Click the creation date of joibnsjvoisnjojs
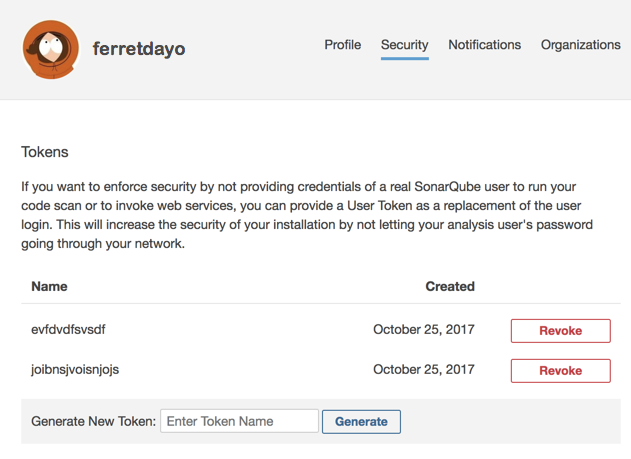This screenshot has height=459, width=631. (423, 369)
